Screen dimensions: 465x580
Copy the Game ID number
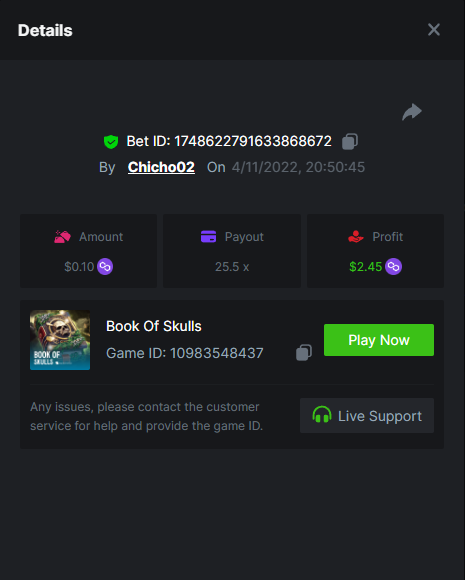pyautogui.click(x=304, y=353)
